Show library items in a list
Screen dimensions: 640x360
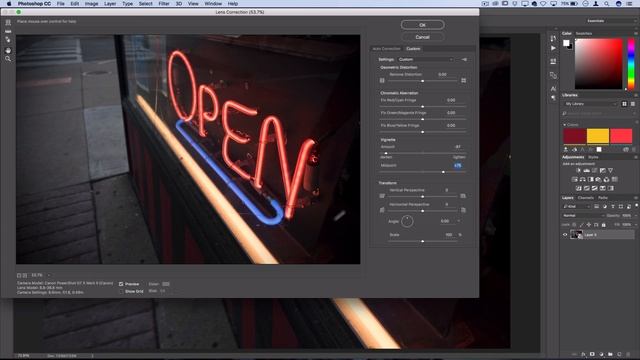click(x=633, y=104)
